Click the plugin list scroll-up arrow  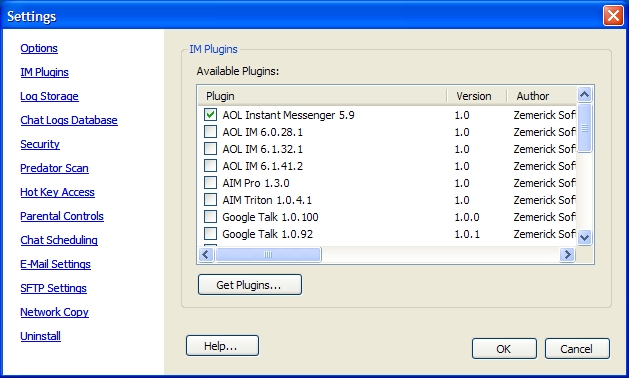point(584,95)
